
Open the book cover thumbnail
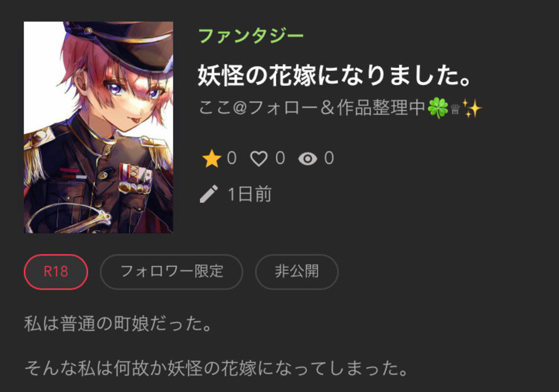click(x=98, y=127)
